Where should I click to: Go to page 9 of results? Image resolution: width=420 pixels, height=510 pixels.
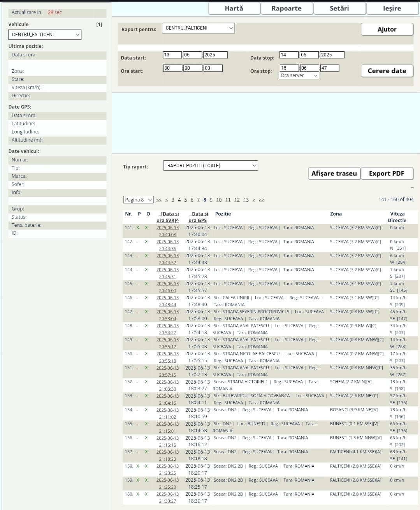coord(211,200)
